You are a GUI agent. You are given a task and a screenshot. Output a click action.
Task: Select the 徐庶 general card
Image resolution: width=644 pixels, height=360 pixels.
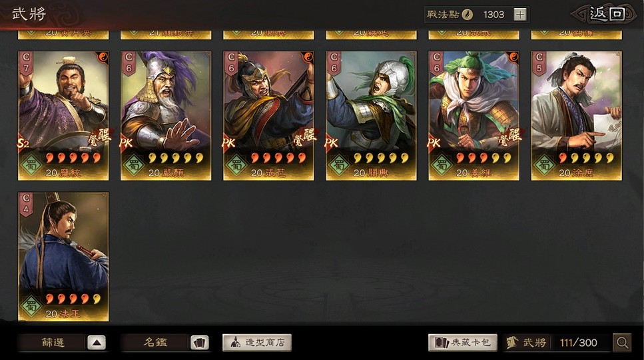[x=576, y=116]
